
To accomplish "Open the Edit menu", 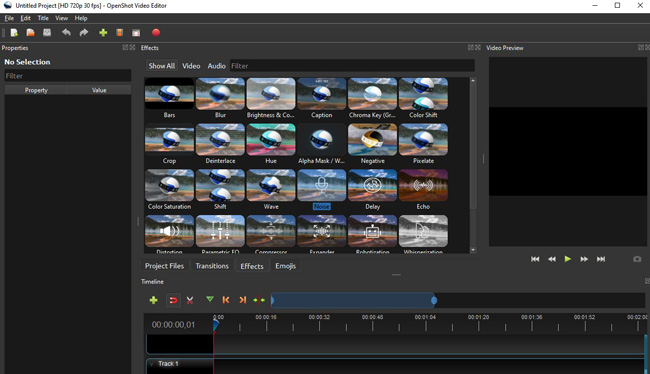I will click(26, 18).
